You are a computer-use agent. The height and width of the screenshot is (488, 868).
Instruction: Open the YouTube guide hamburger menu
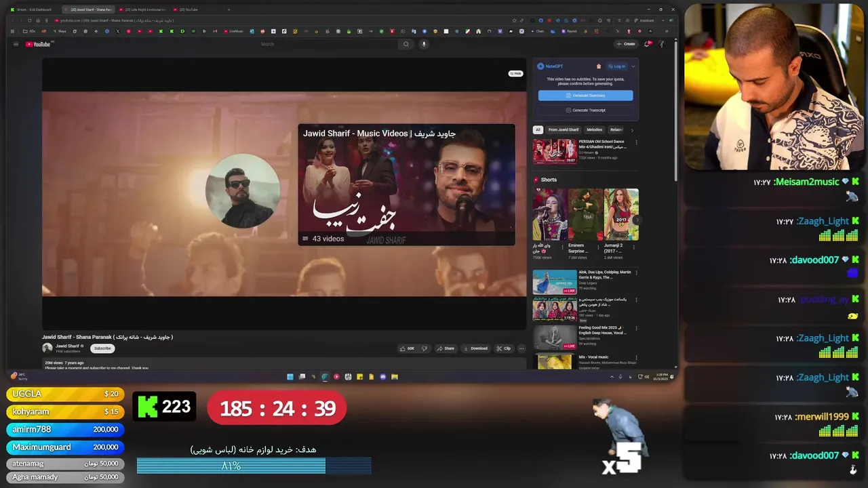(x=16, y=44)
